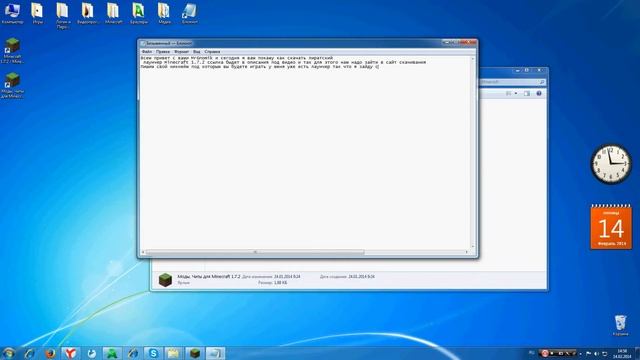This screenshot has width=640, height=360.
Task: Click the Notepad scroll-right arrow
Action: click(x=467, y=252)
